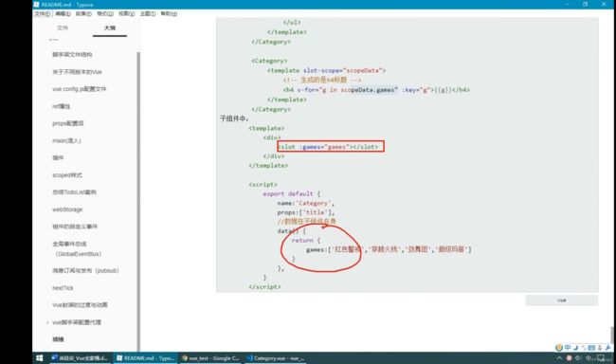616x364 pixels.
Task: Click the 子组件中 text line
Action: (234, 118)
